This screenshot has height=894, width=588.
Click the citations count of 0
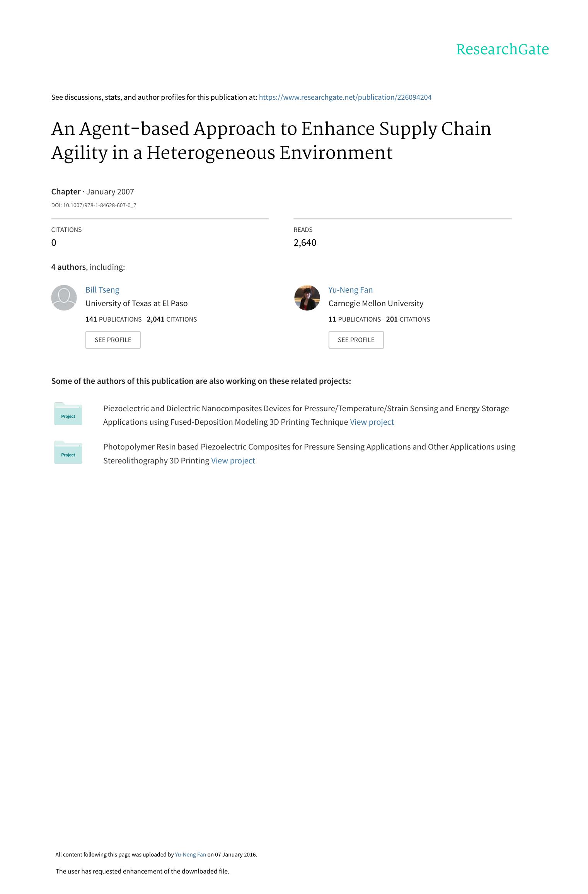point(54,243)
